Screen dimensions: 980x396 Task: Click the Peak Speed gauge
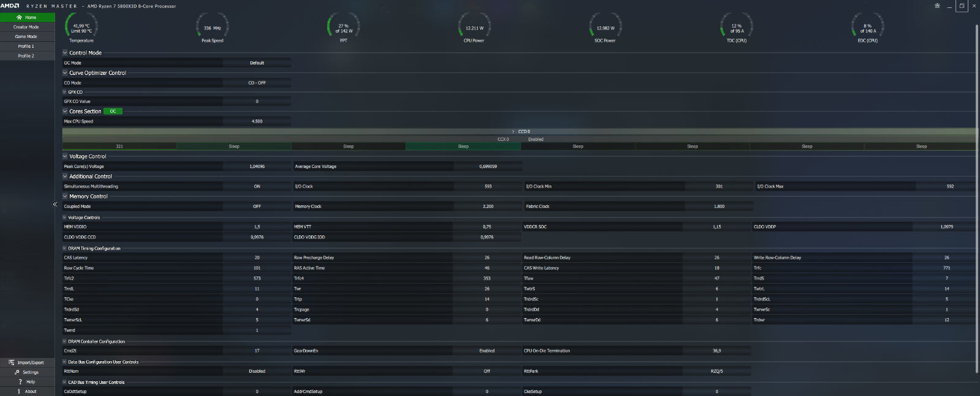coord(213,28)
